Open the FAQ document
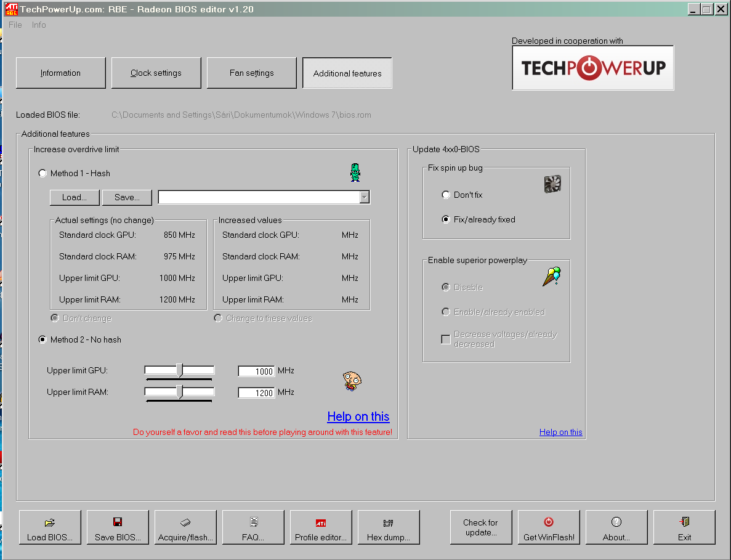This screenshot has height=560, width=731. [253, 527]
